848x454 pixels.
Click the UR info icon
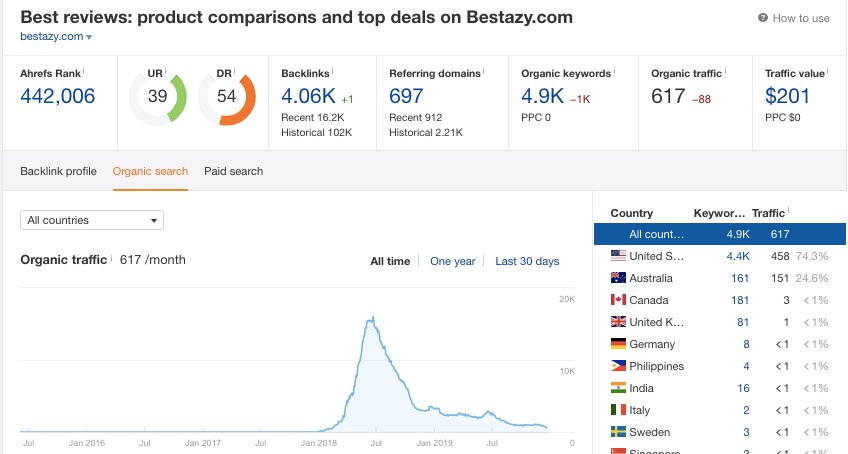(x=165, y=70)
